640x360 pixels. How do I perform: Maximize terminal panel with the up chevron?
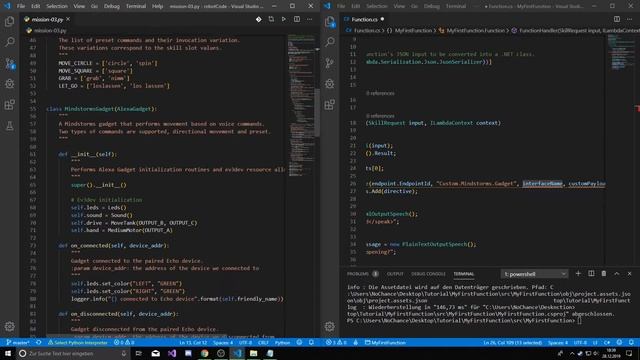pos(617,273)
